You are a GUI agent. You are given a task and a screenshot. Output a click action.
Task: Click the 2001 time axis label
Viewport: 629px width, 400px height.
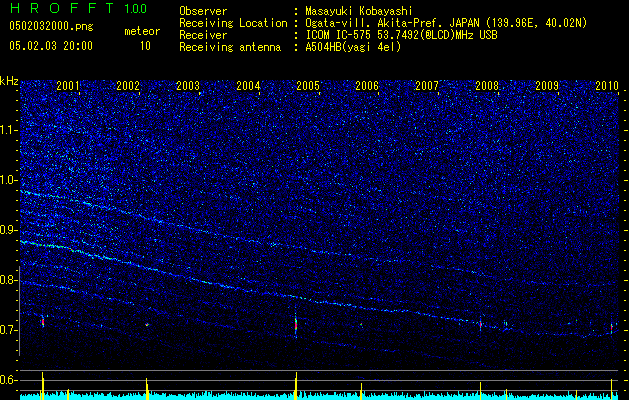pos(68,85)
